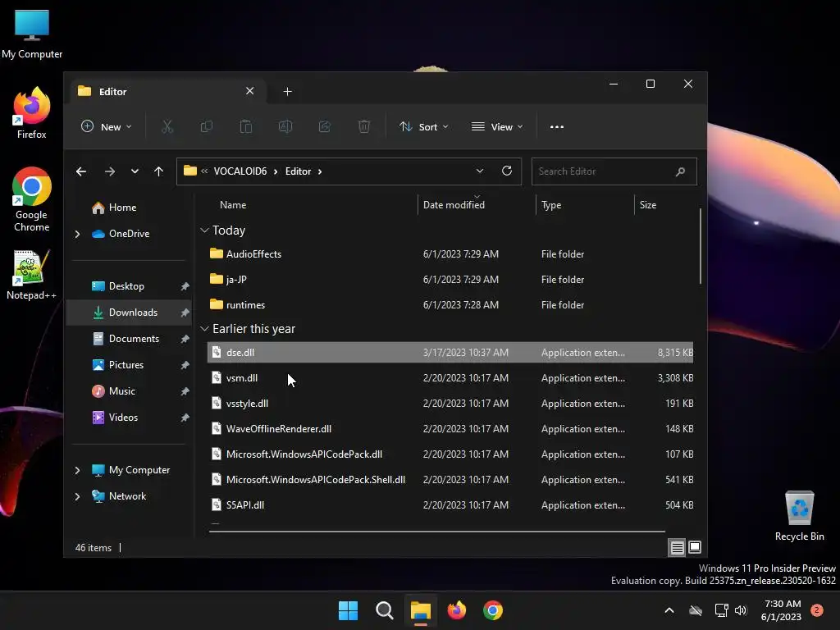
Task: Show hidden tray icons chevron
Action: [669, 610]
